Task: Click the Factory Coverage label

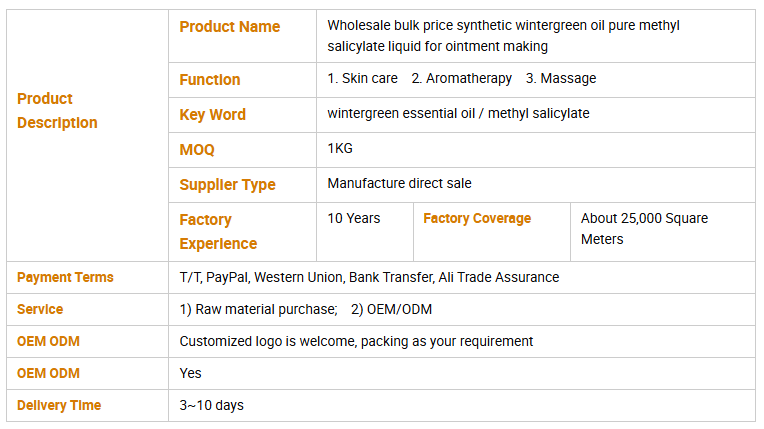Action: pyautogui.click(x=477, y=219)
